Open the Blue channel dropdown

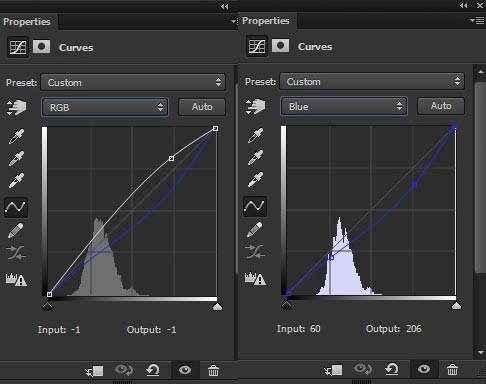pos(344,106)
